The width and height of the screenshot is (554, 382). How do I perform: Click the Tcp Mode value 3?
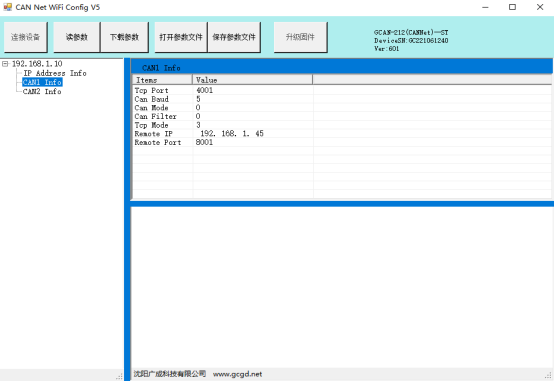[x=198, y=125]
